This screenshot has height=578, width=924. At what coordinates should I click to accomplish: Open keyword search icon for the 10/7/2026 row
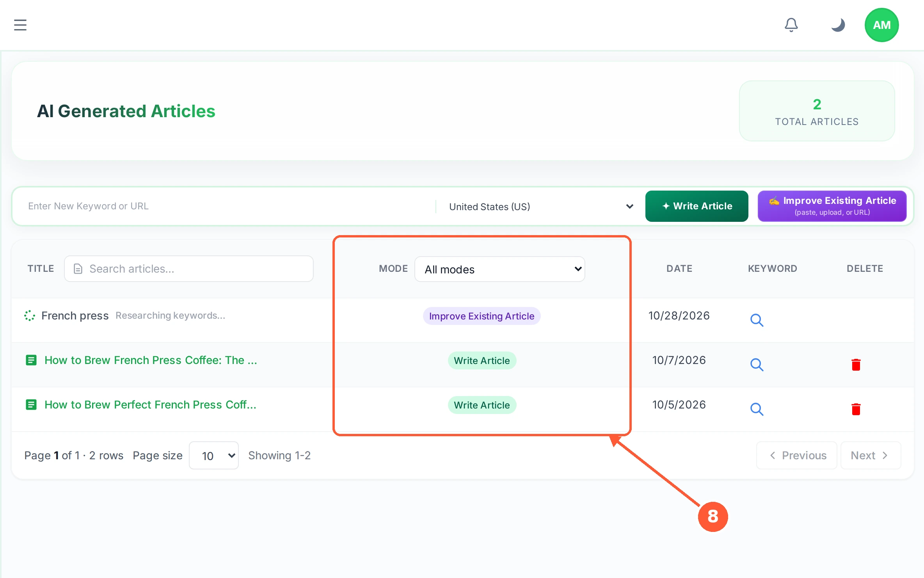[757, 364]
